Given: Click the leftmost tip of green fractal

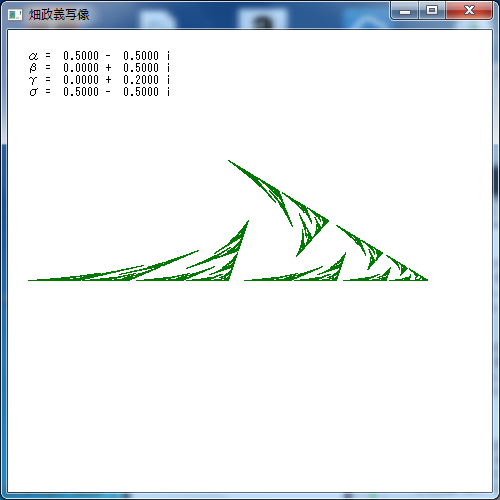Looking at the screenshot, I should 29,280.
